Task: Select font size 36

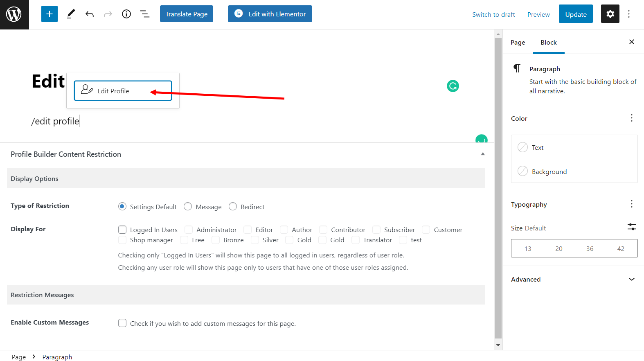Action: (590, 248)
